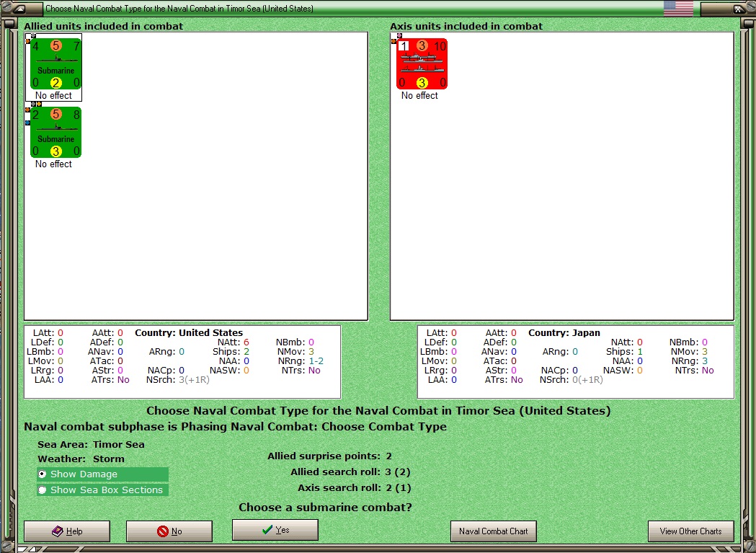Click 'Allied units included in combat' heading
The height and width of the screenshot is (553, 756).
[104, 26]
